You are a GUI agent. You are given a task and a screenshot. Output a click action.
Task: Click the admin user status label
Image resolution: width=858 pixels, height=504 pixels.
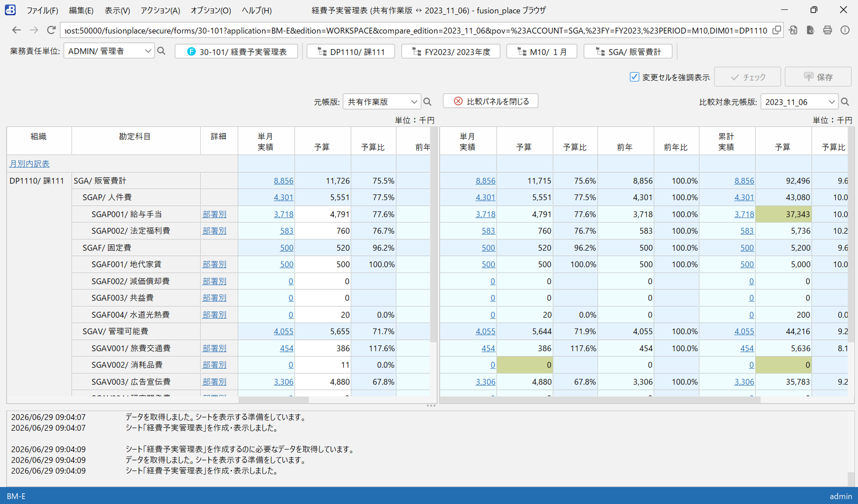(x=841, y=496)
